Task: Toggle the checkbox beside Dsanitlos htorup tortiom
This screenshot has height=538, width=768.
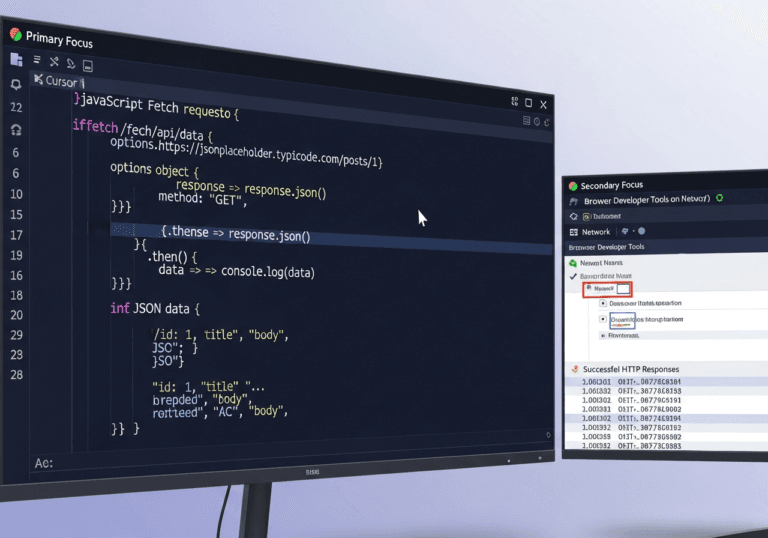Action: coord(603,319)
